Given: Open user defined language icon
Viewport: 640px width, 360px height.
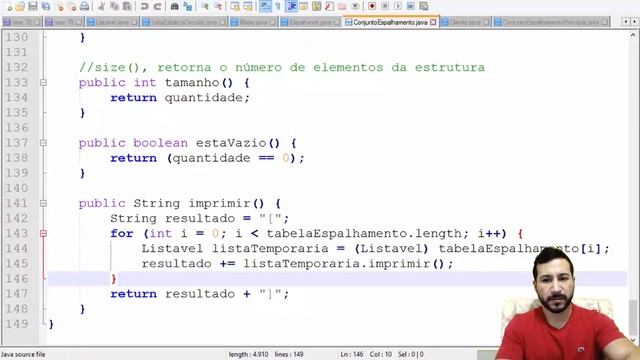Looking at the screenshot, I should point(304,6).
